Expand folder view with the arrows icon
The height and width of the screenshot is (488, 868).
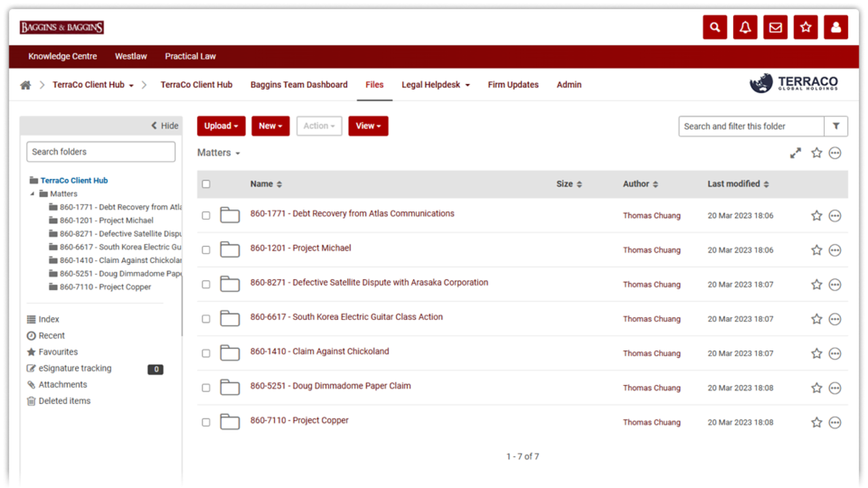795,153
